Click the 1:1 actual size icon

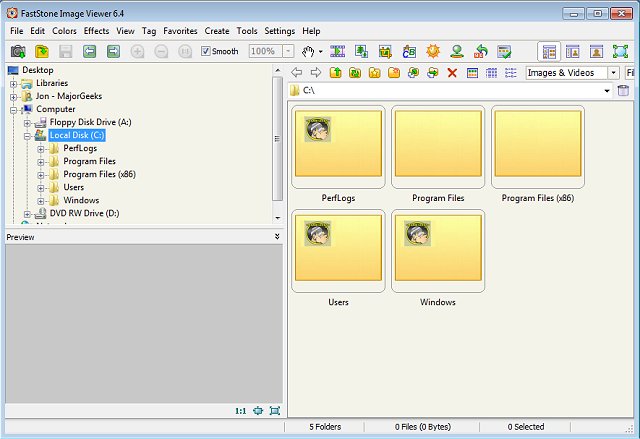pyautogui.click(x=240, y=411)
